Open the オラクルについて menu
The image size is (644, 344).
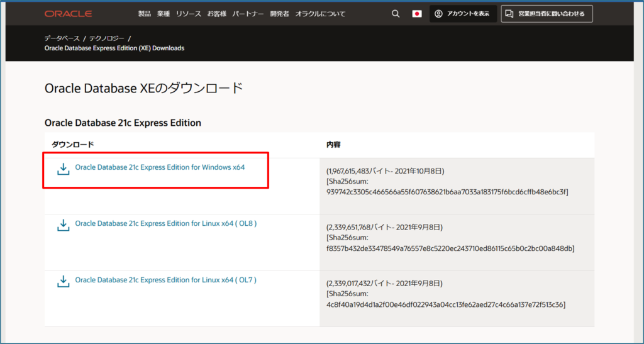[x=320, y=14]
